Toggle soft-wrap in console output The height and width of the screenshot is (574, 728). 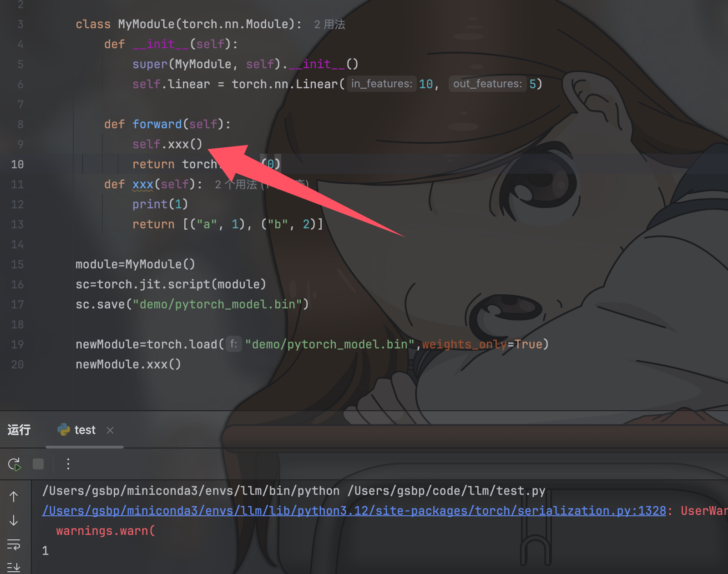pyautogui.click(x=14, y=544)
